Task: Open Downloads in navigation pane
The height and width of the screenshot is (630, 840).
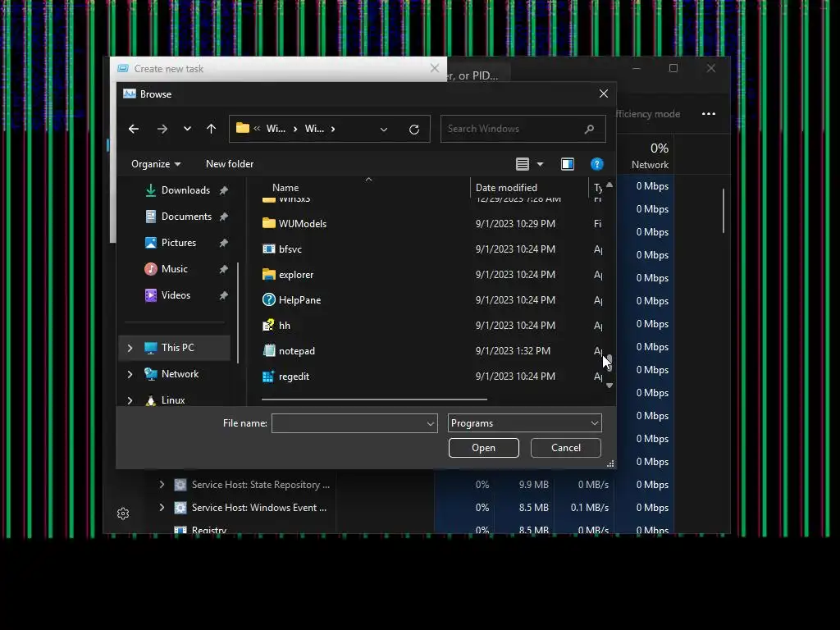Action: [185, 190]
